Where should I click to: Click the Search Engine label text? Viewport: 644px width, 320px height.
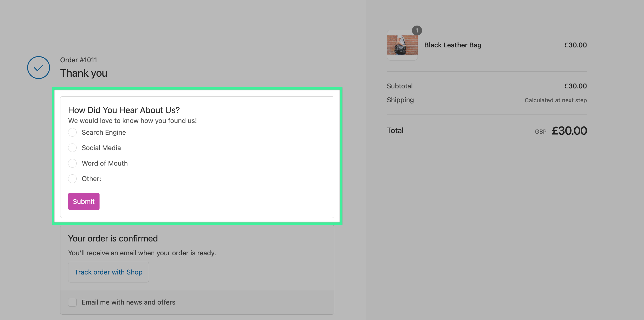tap(104, 132)
